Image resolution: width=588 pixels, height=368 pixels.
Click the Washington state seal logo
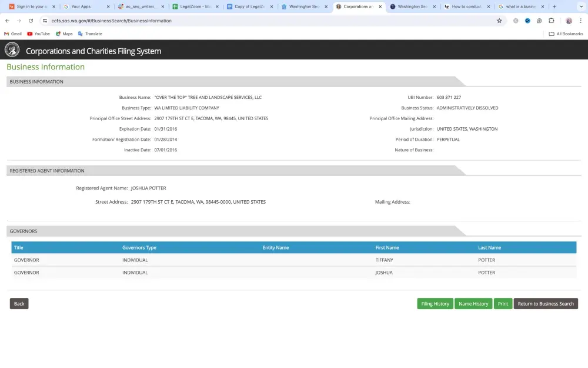[x=12, y=50]
